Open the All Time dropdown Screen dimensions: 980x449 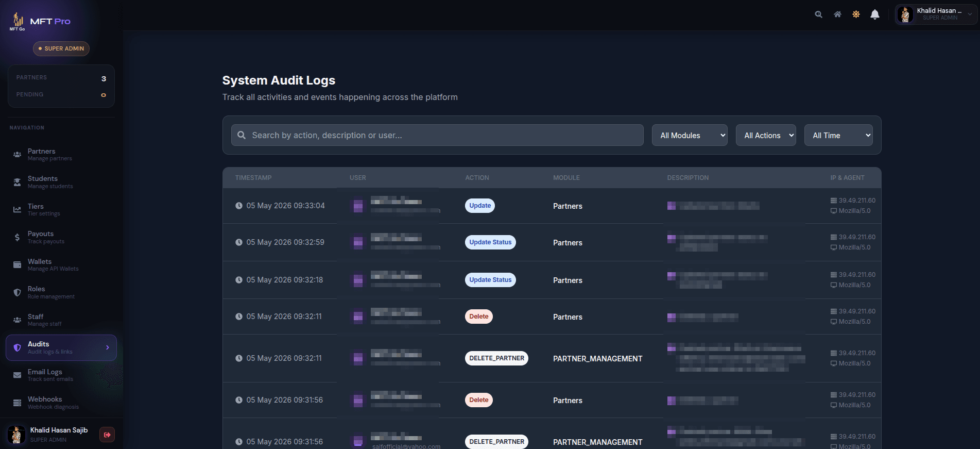838,135
